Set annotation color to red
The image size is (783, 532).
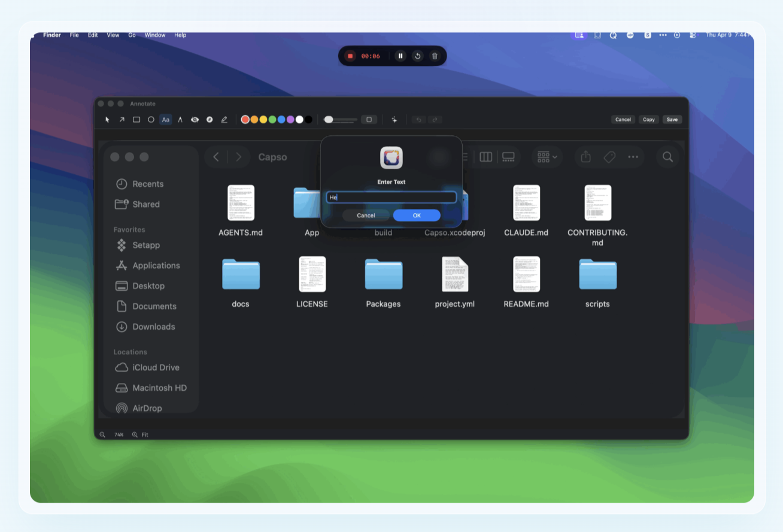(x=245, y=120)
